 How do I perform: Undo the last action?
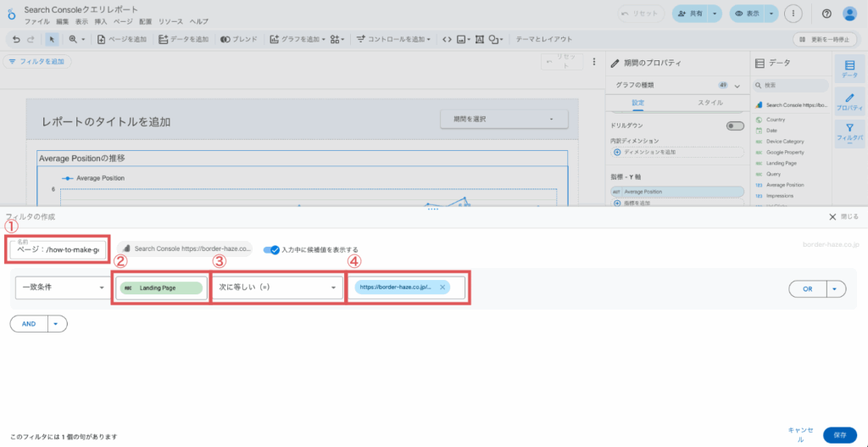[x=16, y=39]
